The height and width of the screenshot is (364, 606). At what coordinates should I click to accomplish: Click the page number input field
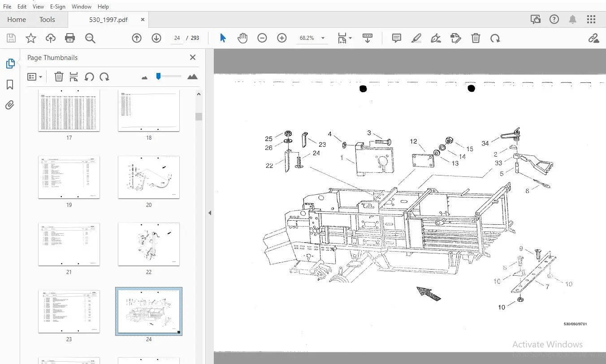tap(177, 38)
